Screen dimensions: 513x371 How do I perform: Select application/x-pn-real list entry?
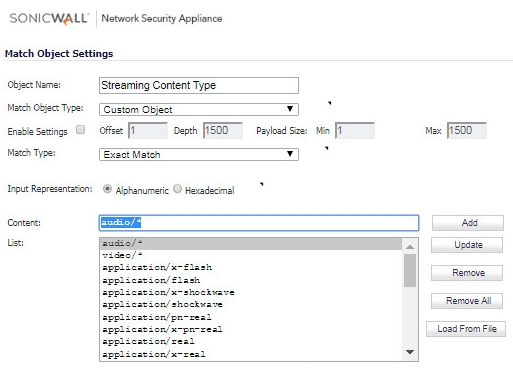[x=251, y=330]
